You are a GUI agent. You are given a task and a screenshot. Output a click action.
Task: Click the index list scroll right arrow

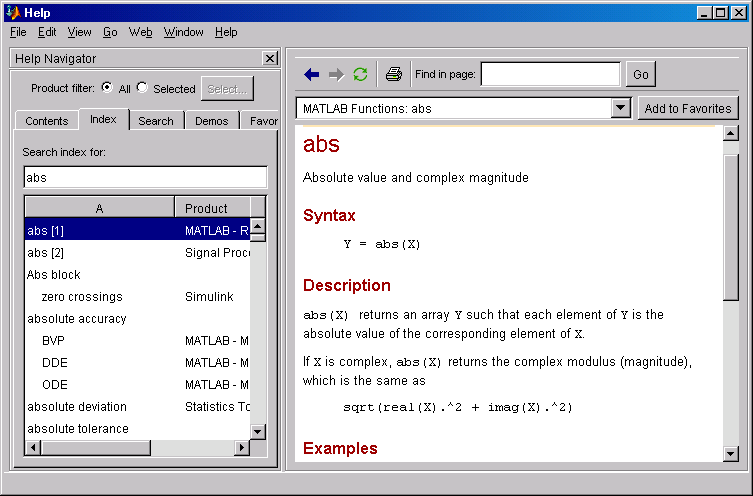point(242,448)
